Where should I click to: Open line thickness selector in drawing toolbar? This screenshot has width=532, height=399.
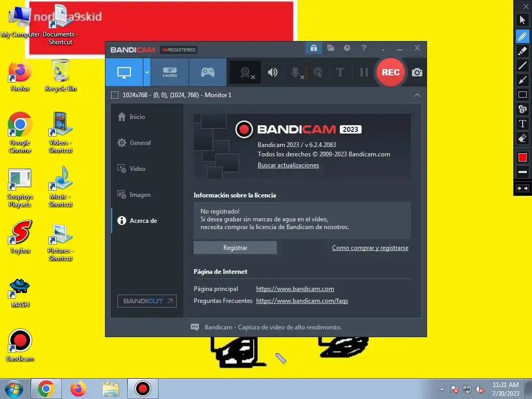523,172
